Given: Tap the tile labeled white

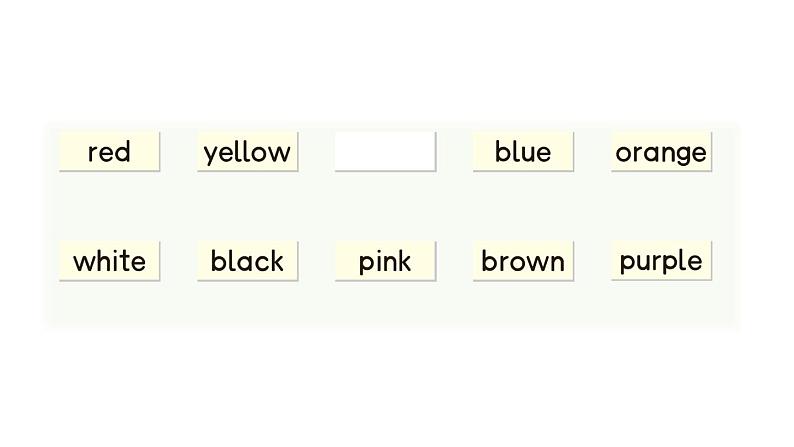Looking at the screenshot, I should (109, 261).
